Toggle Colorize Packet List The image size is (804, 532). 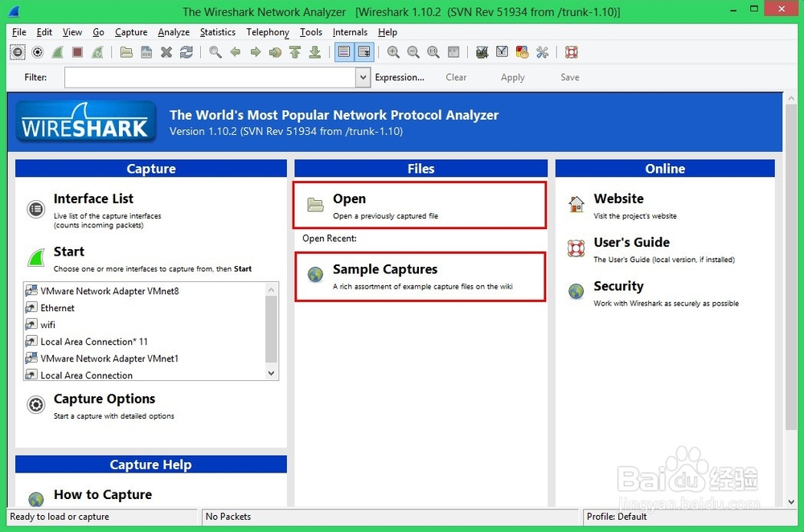point(343,51)
